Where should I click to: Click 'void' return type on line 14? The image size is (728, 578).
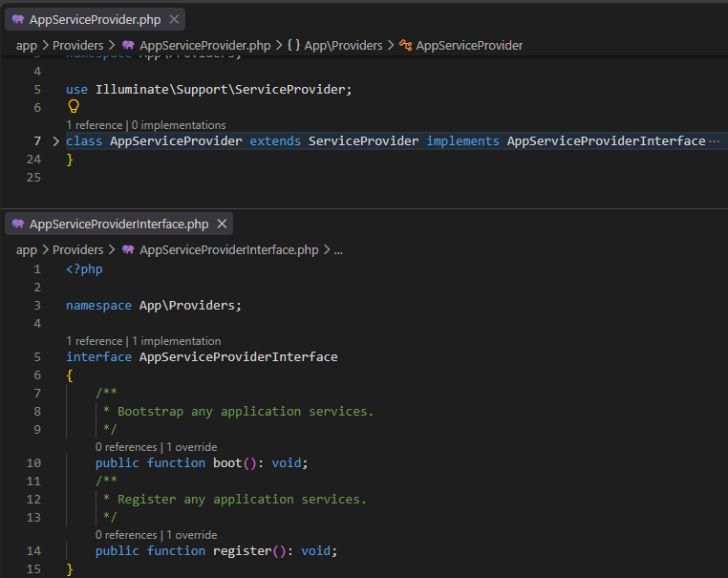[x=315, y=550]
